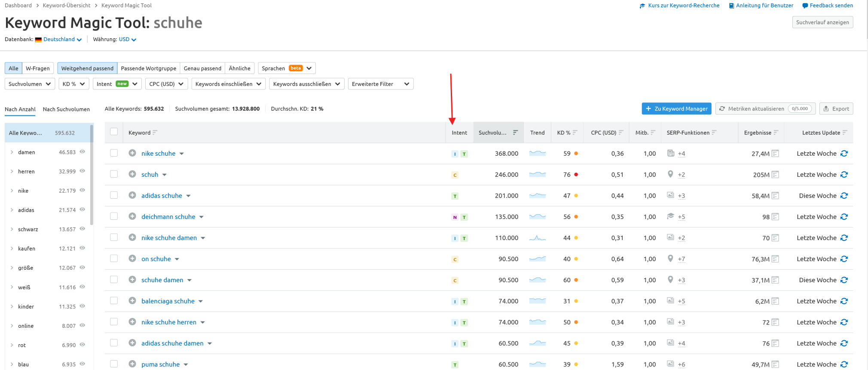
Task: Export the keyword list
Action: [836, 109]
